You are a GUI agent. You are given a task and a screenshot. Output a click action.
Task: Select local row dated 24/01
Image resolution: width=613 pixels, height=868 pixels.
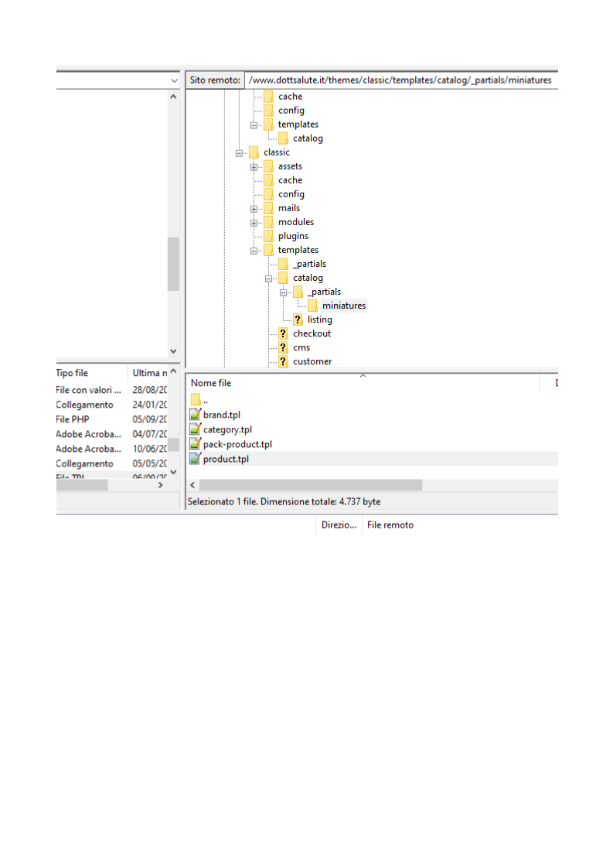[x=111, y=405]
